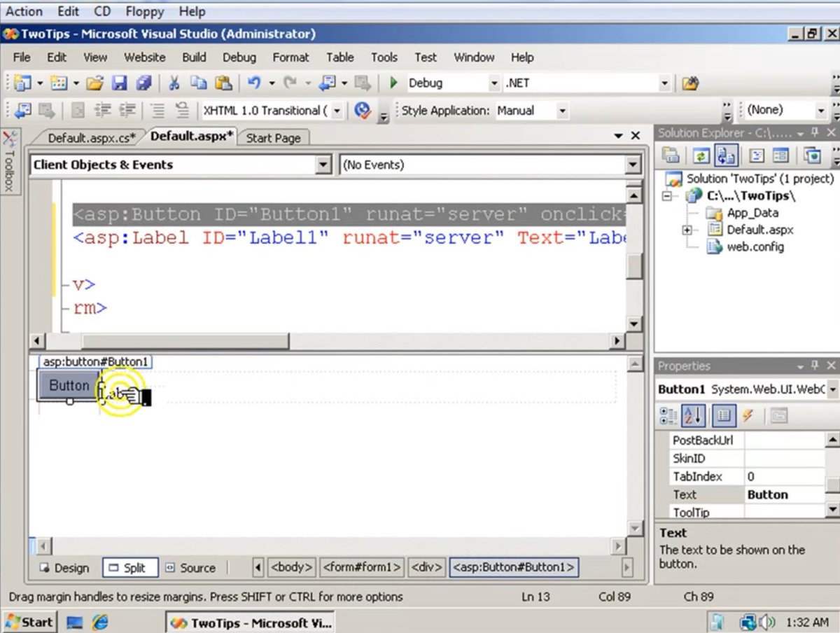
Task: Click the Cut scissors icon
Action: click(174, 83)
